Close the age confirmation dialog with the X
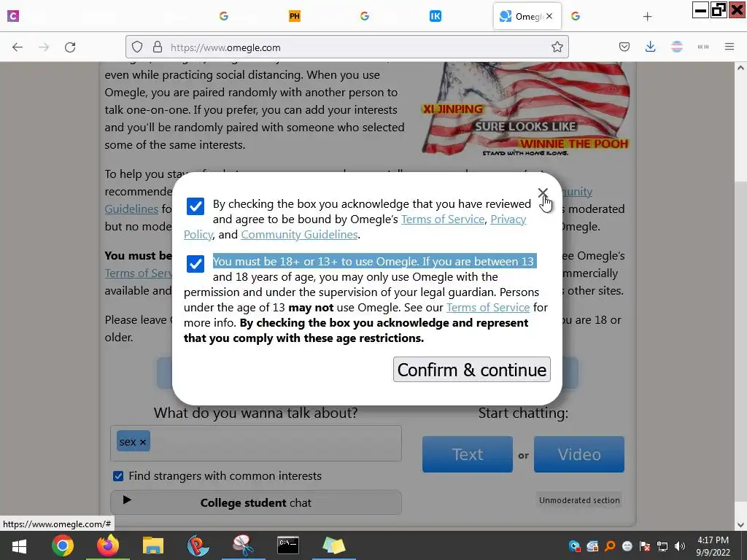The width and height of the screenshot is (747, 560). (543, 192)
